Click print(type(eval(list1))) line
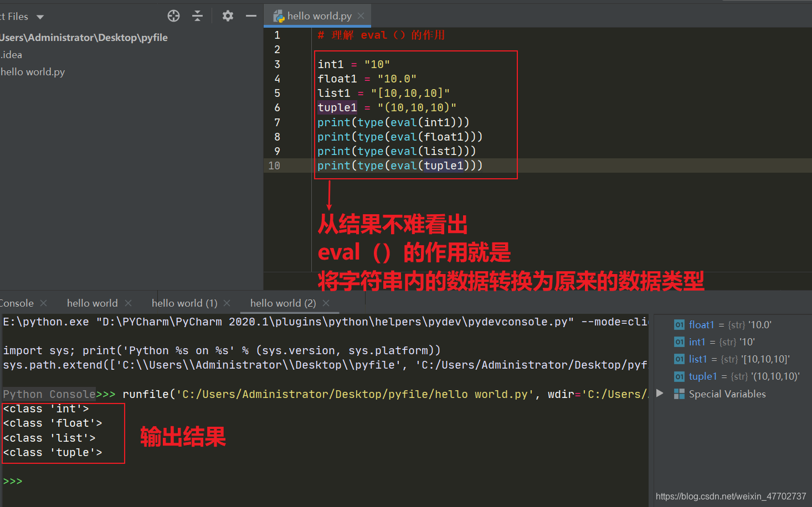The width and height of the screenshot is (812, 507). coord(397,151)
